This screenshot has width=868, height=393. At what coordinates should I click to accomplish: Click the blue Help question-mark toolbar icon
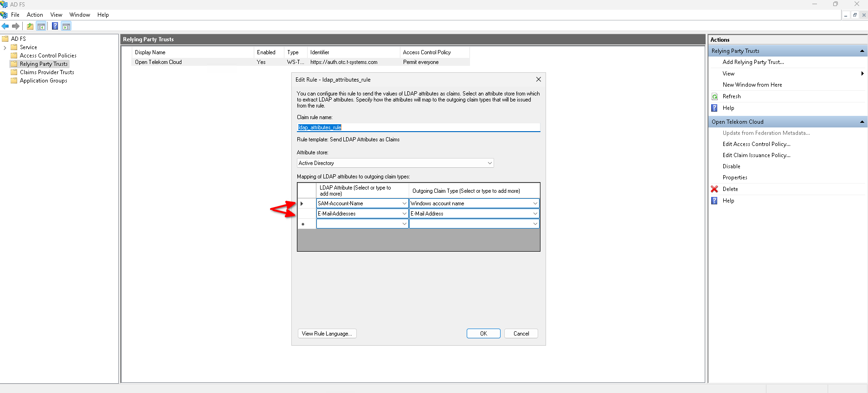(55, 26)
